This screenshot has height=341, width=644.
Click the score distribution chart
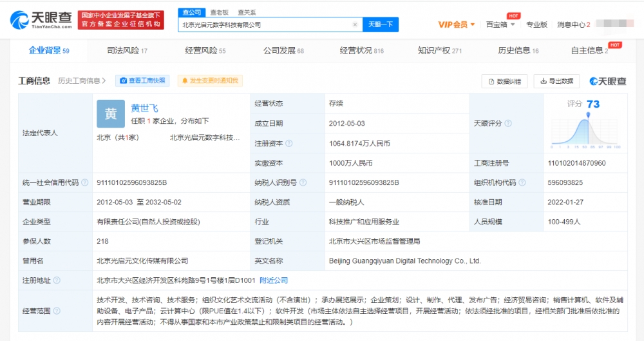click(x=585, y=131)
